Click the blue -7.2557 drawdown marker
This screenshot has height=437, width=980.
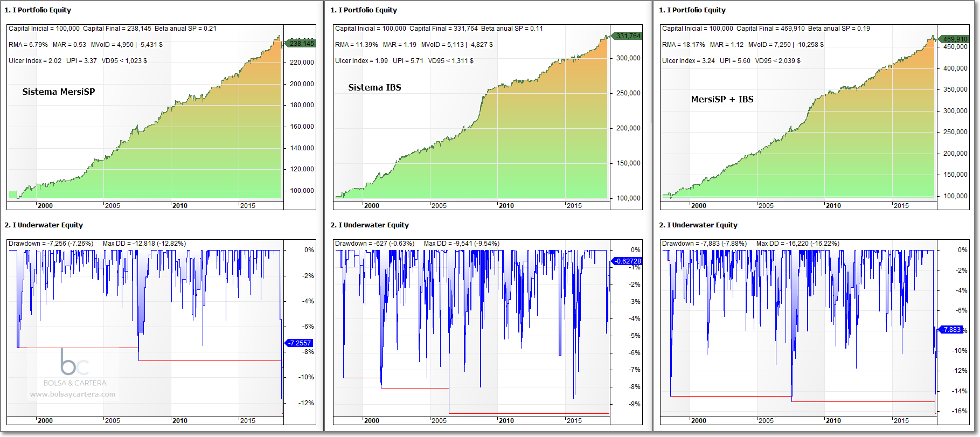(x=298, y=343)
